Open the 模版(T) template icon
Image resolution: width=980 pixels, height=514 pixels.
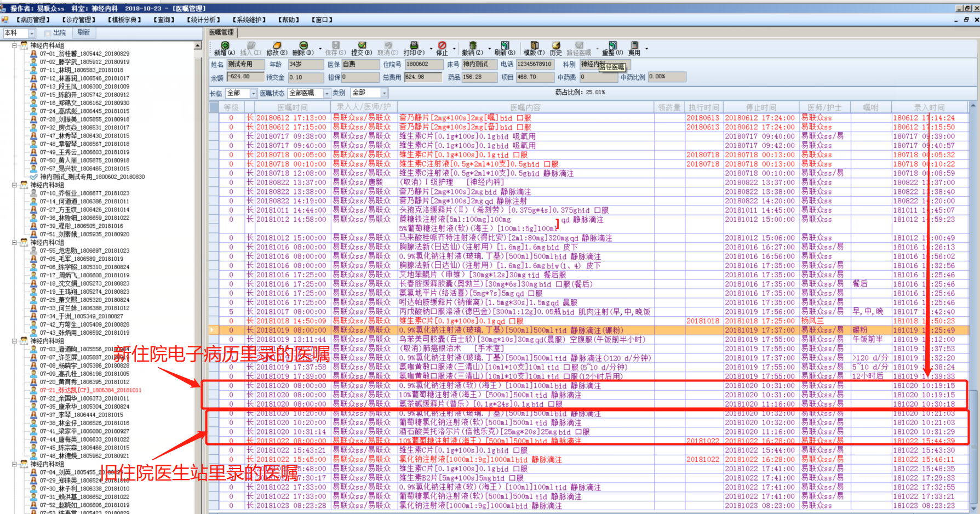click(x=534, y=45)
